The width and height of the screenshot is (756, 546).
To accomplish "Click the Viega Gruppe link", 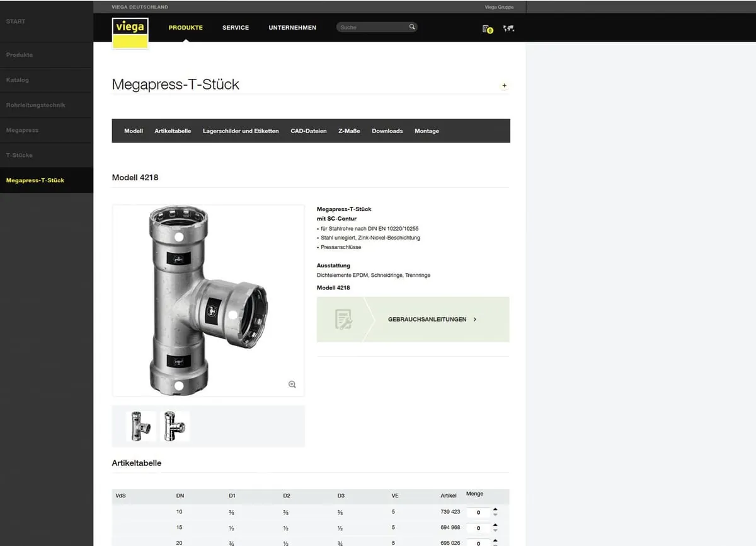I will tap(499, 7).
